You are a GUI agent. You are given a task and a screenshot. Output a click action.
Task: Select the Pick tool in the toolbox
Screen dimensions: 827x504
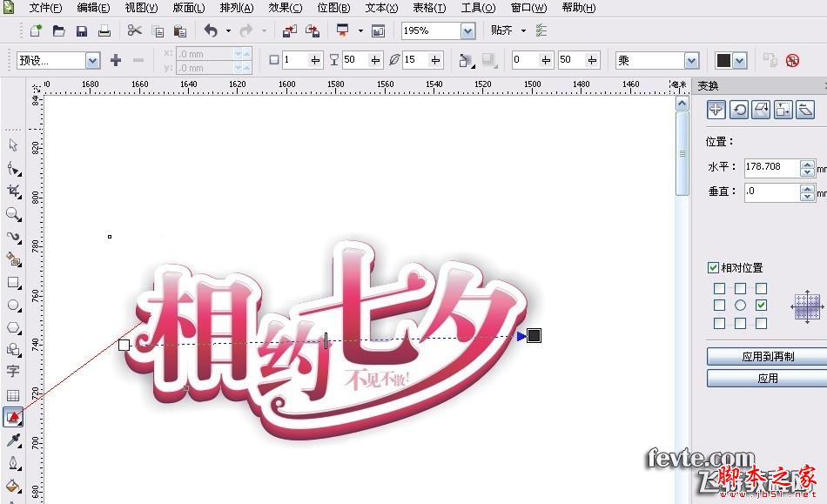pyautogui.click(x=13, y=145)
